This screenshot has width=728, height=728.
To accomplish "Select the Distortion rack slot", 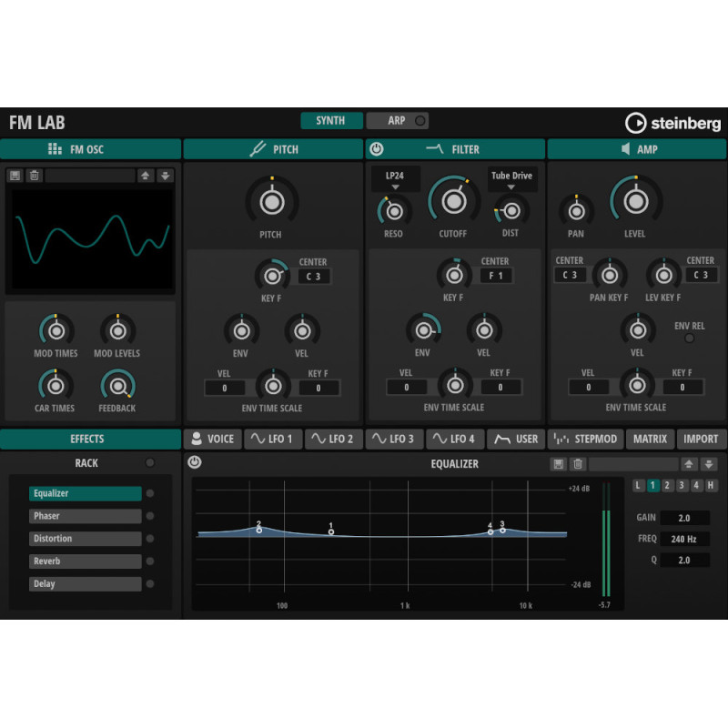I will click(86, 539).
